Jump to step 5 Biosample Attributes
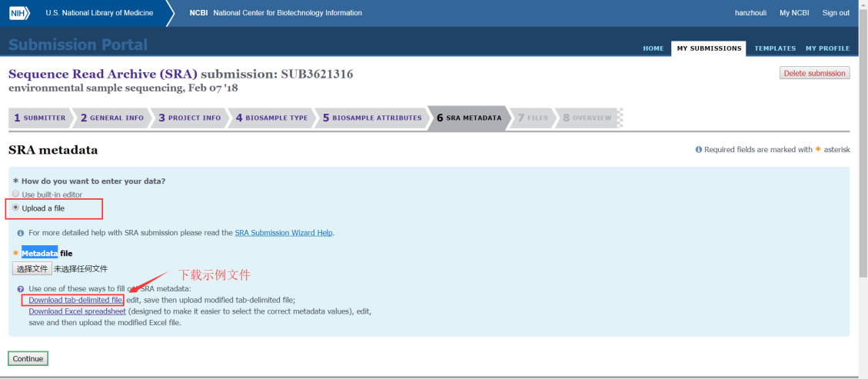The image size is (868, 379). [x=372, y=118]
